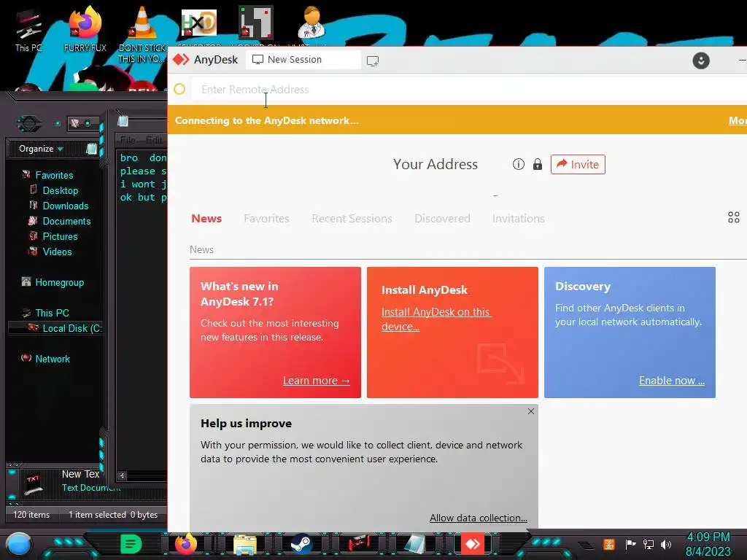Click Allow data collection link

click(479, 518)
